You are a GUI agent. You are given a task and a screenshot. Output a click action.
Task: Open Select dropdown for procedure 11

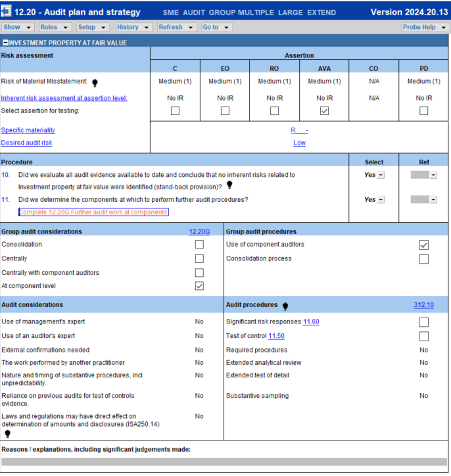pyautogui.click(x=381, y=200)
